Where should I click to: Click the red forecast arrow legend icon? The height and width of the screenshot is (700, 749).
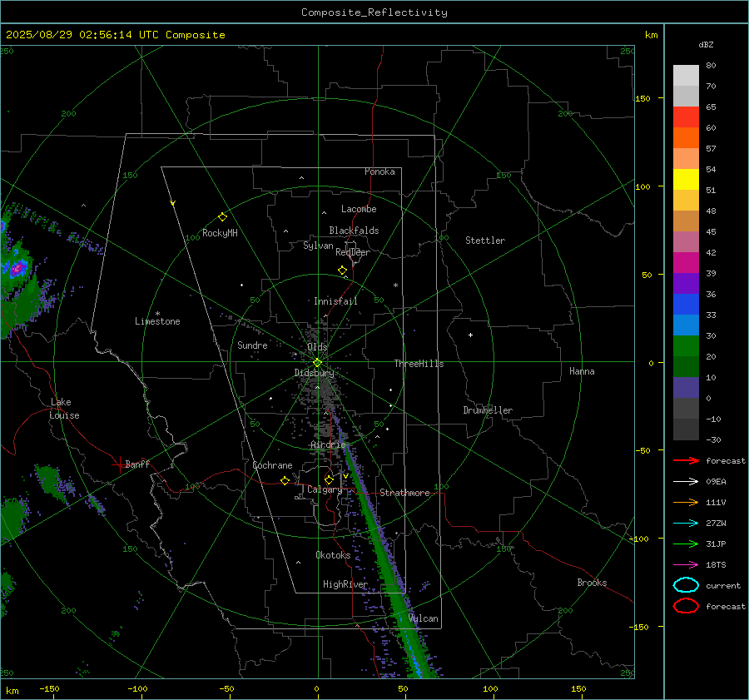click(686, 460)
